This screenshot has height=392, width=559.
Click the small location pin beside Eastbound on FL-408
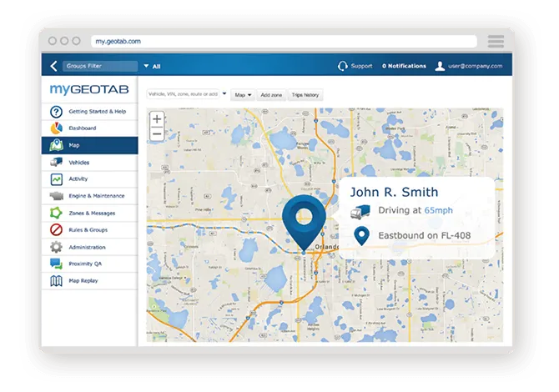(361, 235)
